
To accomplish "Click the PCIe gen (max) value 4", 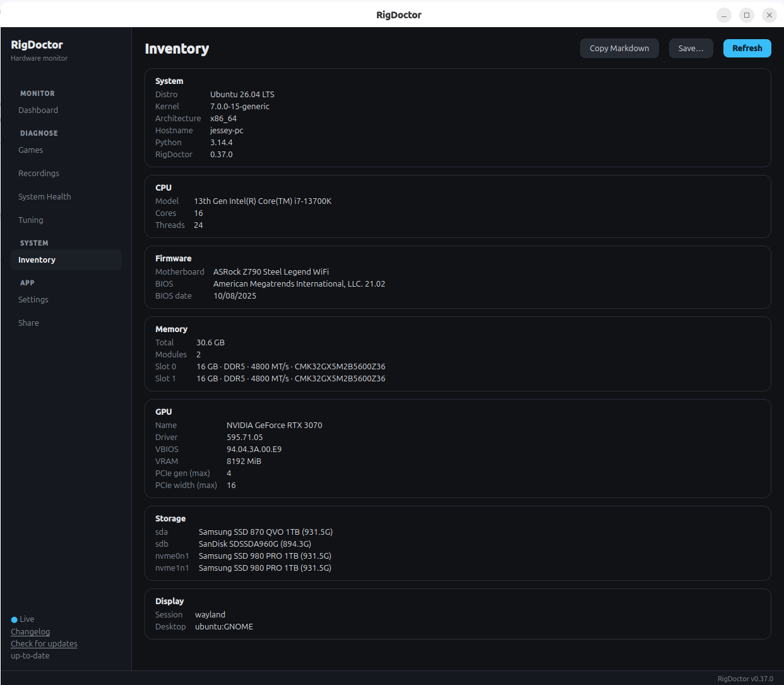I will 229,473.
